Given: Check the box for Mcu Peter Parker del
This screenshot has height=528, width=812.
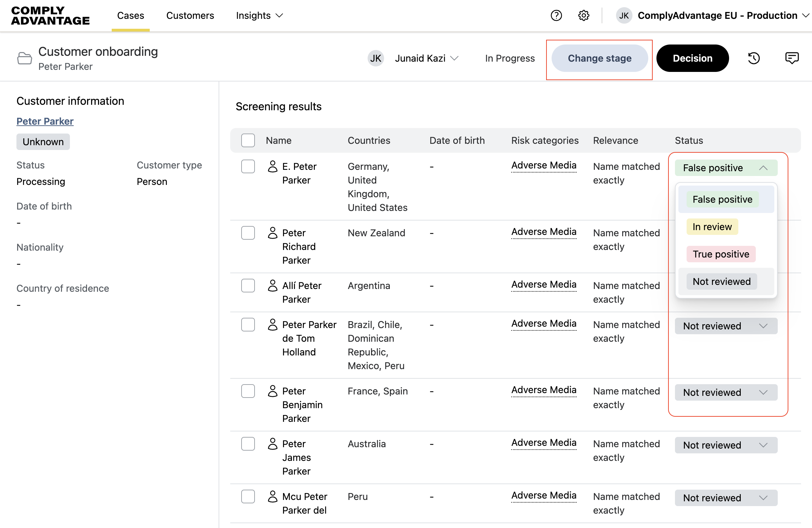Looking at the screenshot, I should 248,497.
